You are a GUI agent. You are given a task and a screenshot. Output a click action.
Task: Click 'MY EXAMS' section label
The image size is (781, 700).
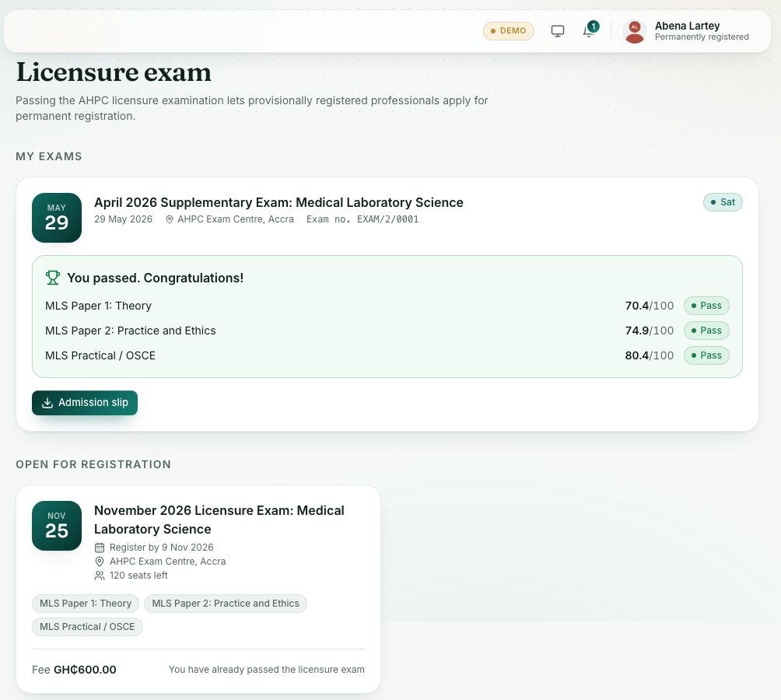49,157
